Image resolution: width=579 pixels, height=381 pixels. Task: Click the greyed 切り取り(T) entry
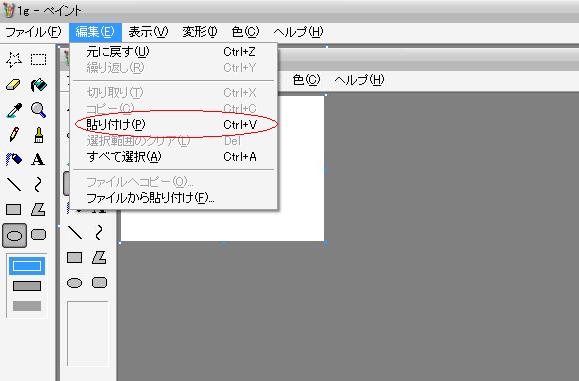tap(174, 93)
